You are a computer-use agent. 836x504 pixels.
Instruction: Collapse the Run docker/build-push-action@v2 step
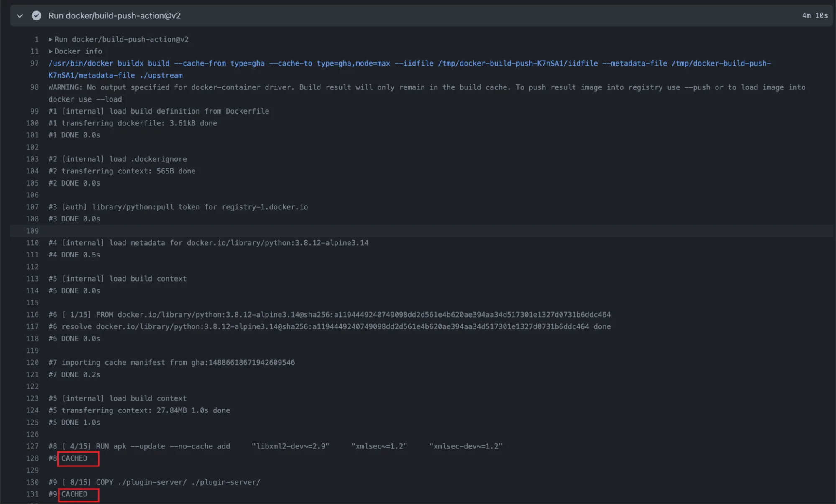[x=19, y=16]
